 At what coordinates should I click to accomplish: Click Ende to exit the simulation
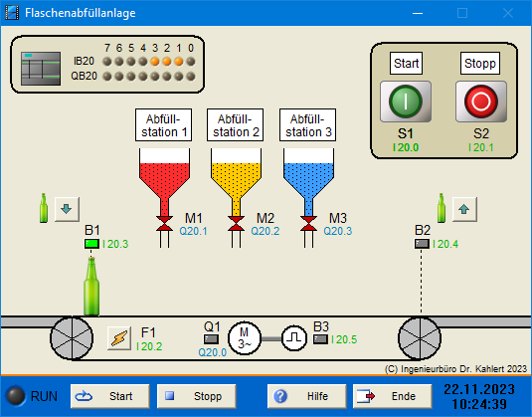click(x=392, y=396)
